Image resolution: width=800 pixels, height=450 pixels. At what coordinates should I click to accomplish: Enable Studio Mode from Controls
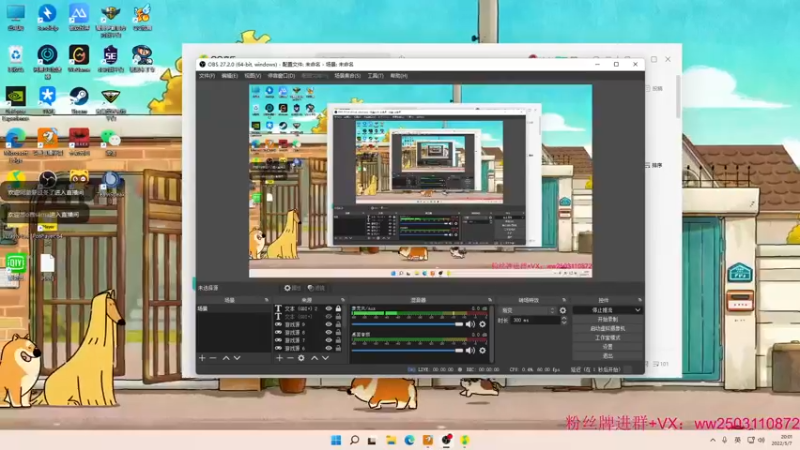[607, 338]
